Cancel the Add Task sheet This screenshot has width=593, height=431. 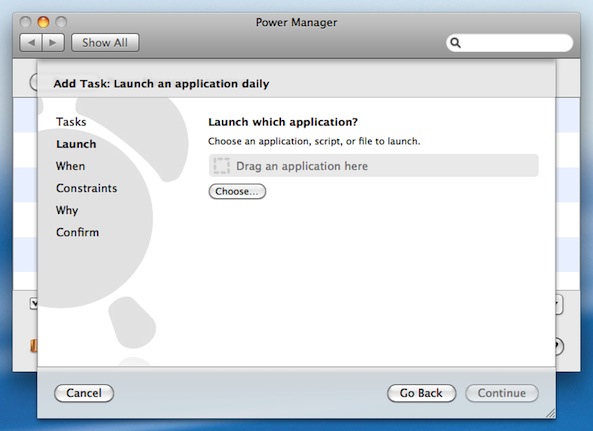[x=84, y=393]
